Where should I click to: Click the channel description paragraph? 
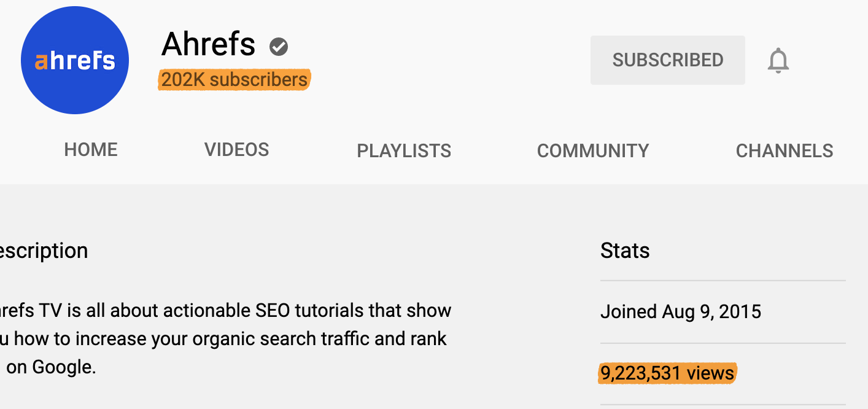pyautogui.click(x=225, y=338)
